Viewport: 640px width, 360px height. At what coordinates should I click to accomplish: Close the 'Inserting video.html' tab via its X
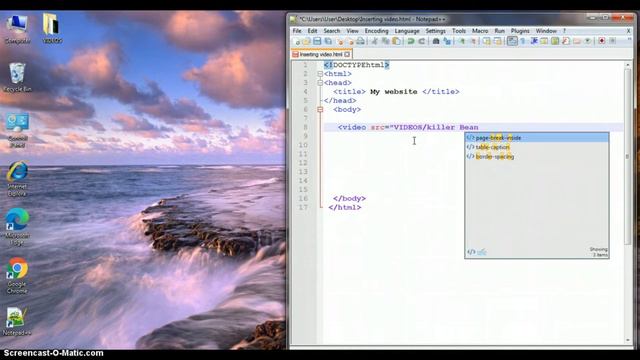[x=347, y=54]
